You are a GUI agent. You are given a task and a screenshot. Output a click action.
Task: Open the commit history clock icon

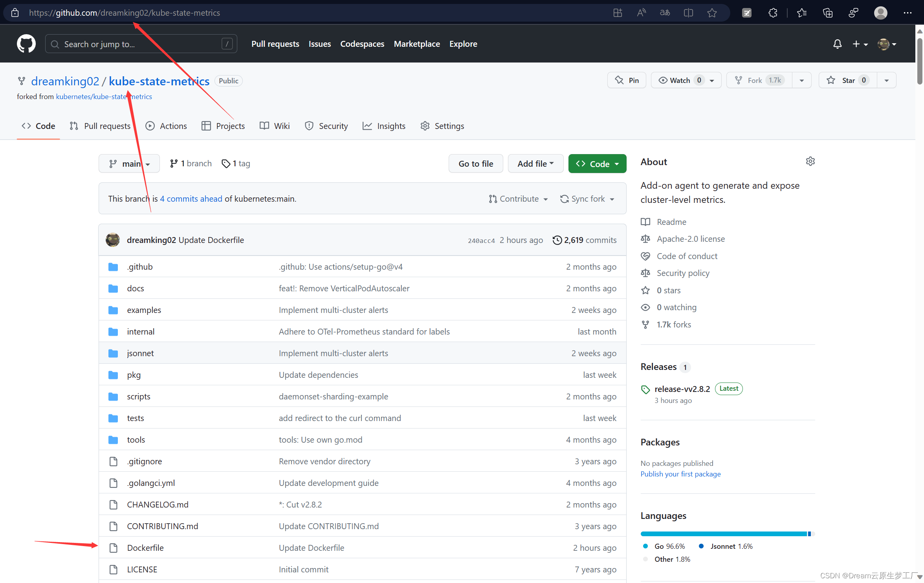pos(557,240)
